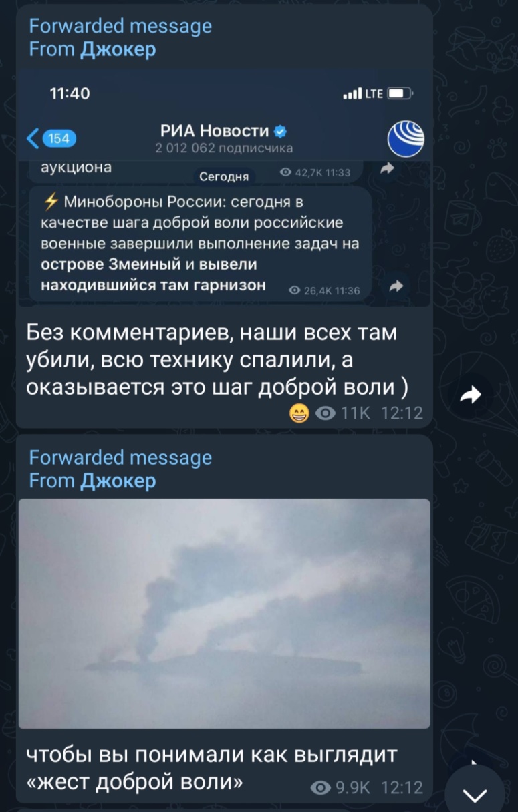Tap the RIA Novosti globe avatar
Viewport: 518px width, 812px height.
tap(406, 139)
